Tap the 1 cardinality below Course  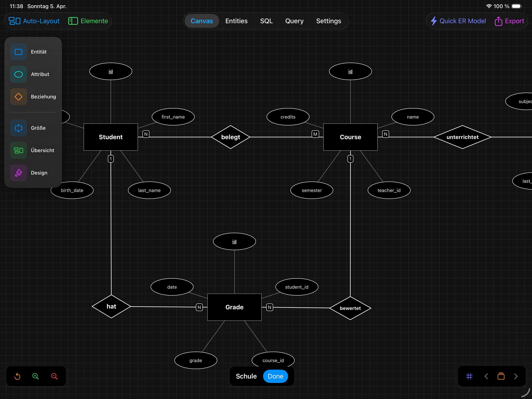click(x=350, y=159)
